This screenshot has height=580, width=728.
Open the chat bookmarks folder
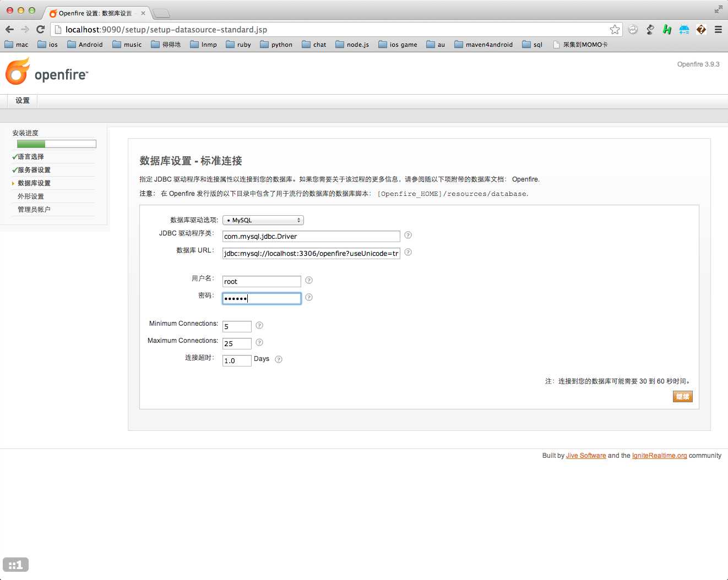pyautogui.click(x=314, y=45)
